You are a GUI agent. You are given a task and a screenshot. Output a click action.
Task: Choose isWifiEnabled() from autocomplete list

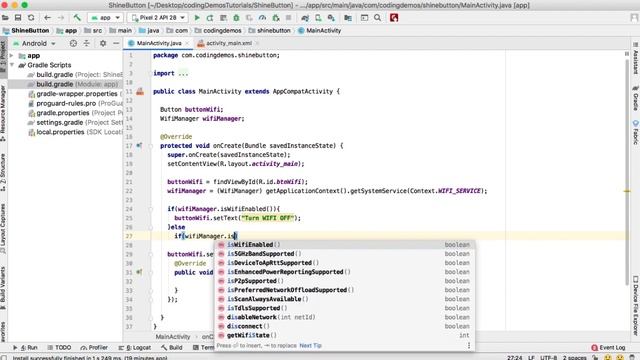tap(344, 244)
